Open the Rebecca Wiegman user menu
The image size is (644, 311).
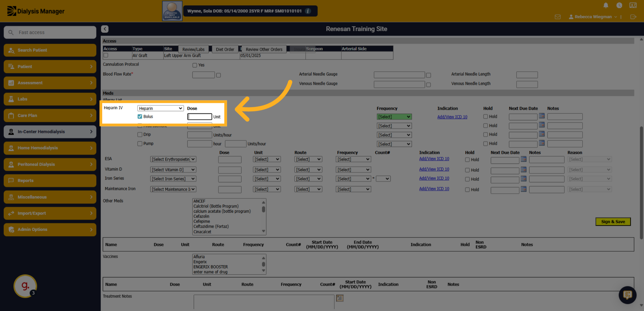point(593,17)
